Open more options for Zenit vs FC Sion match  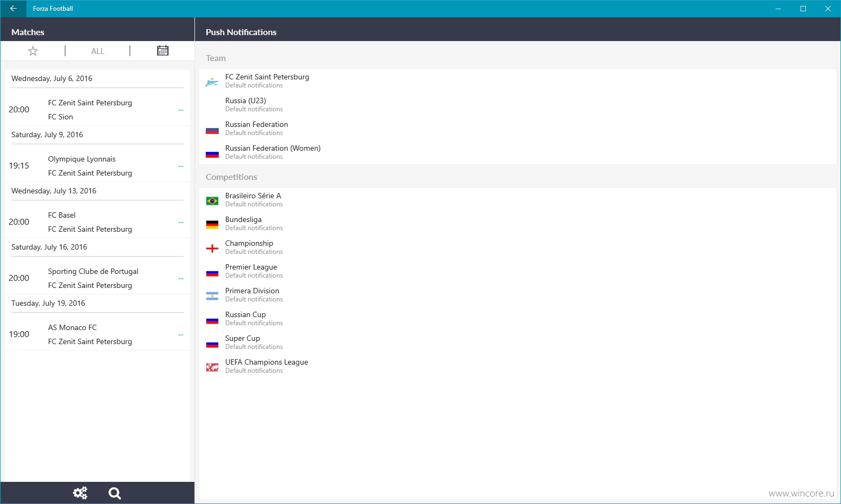tap(181, 110)
